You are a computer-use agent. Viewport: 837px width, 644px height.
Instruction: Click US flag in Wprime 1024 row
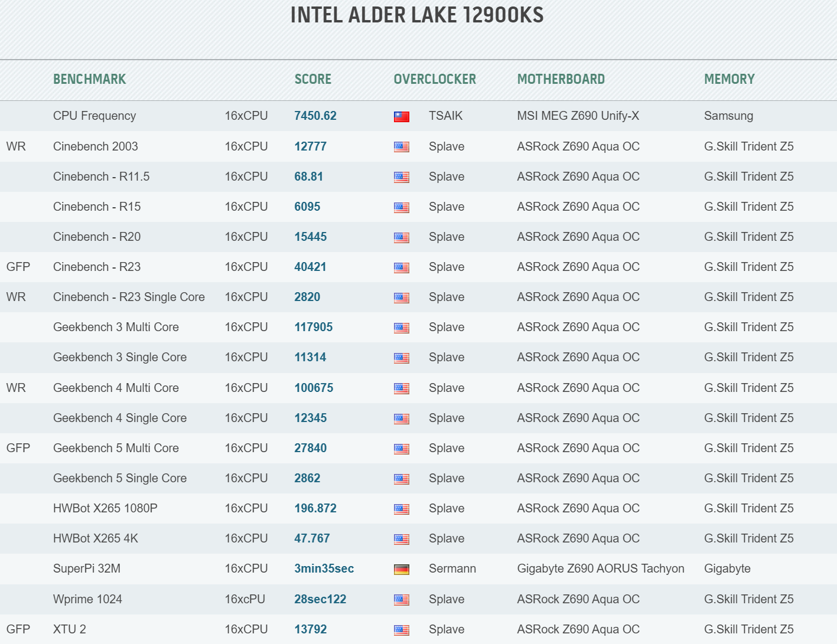(402, 600)
